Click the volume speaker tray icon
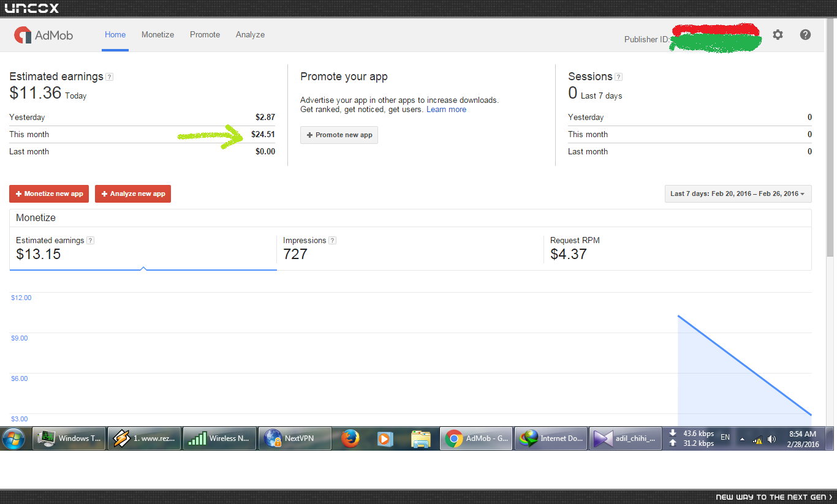837x504 pixels. point(772,439)
